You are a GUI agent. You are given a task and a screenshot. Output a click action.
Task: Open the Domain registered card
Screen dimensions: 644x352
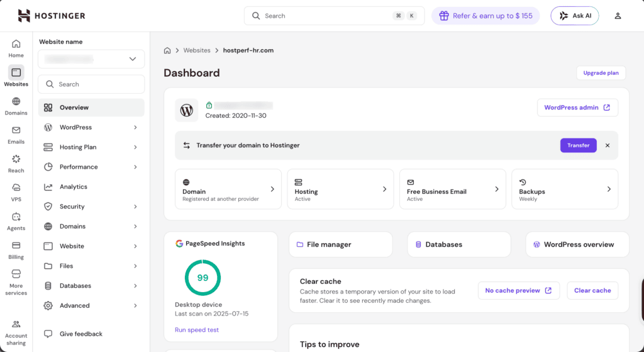click(x=228, y=189)
